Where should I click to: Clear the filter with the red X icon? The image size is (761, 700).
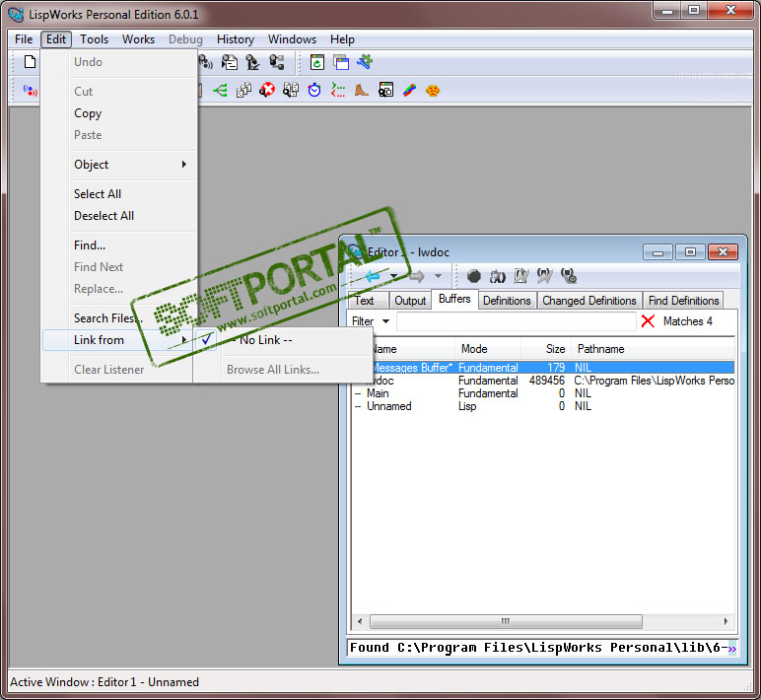648,320
